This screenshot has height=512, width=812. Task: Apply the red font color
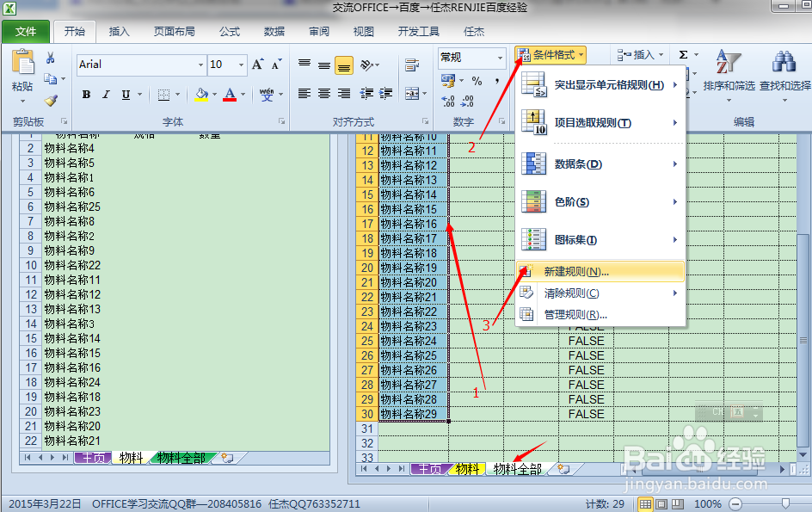(230, 95)
